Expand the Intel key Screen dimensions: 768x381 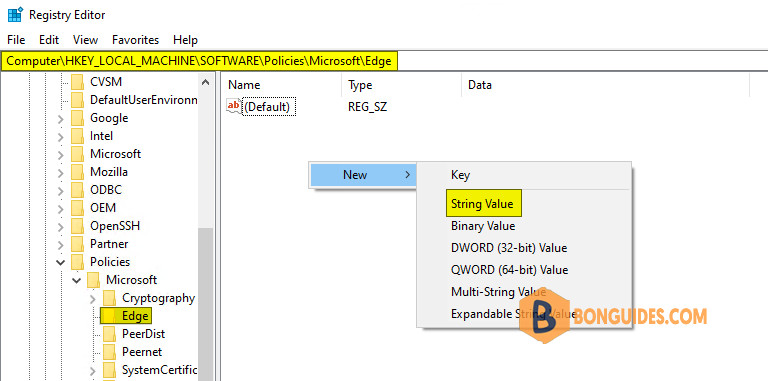60,137
